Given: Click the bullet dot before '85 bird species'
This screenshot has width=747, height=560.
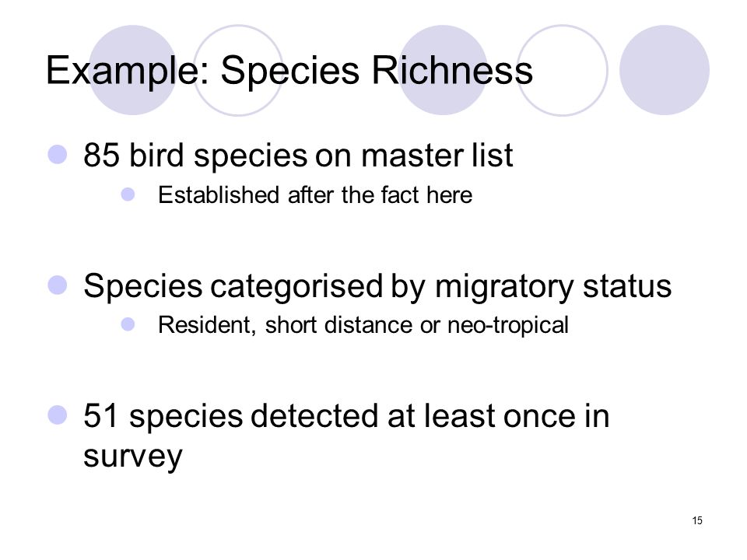Looking at the screenshot, I should point(58,154).
